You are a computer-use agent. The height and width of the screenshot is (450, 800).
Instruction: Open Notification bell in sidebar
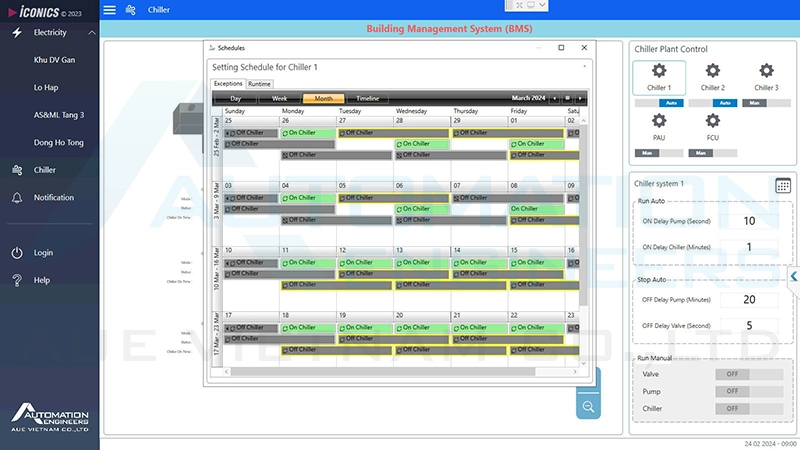[17, 198]
